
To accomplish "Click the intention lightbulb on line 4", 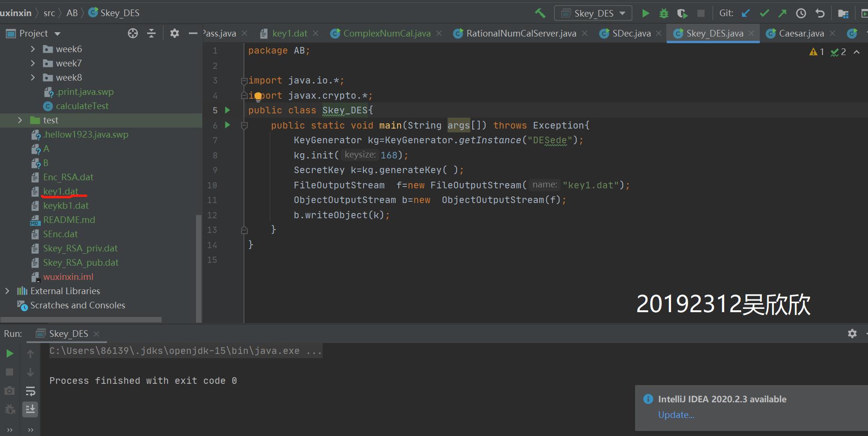I will point(258,96).
